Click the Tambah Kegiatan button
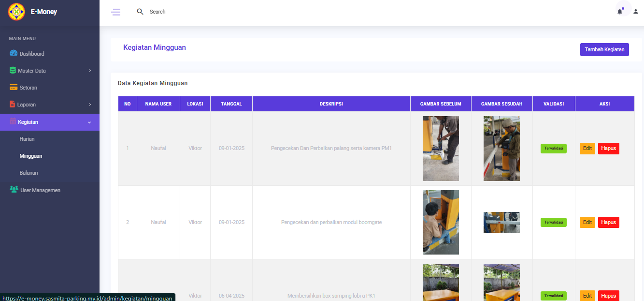Image resolution: width=644 pixels, height=301 pixels. (x=604, y=49)
